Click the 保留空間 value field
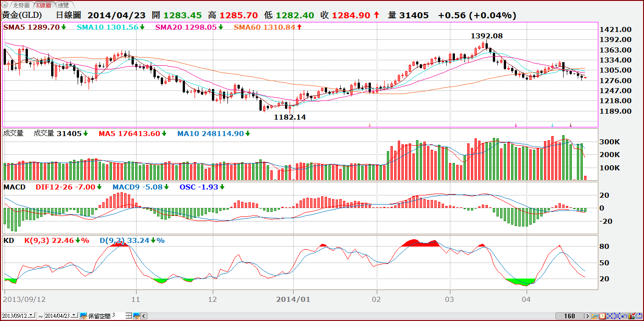The image size is (644, 321). coord(118,316)
